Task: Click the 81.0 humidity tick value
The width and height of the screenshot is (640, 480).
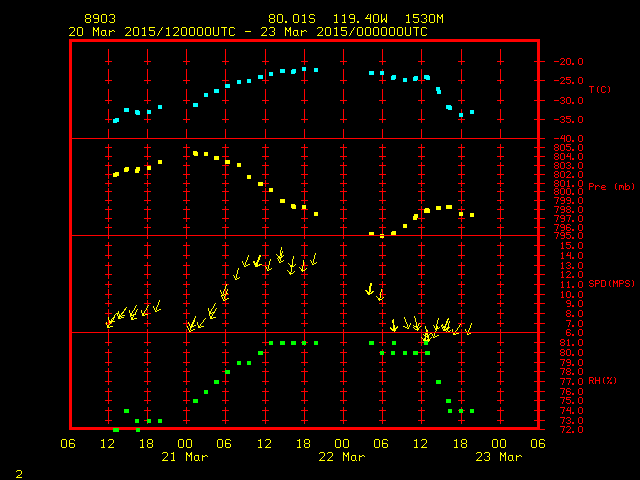Action: [572, 343]
